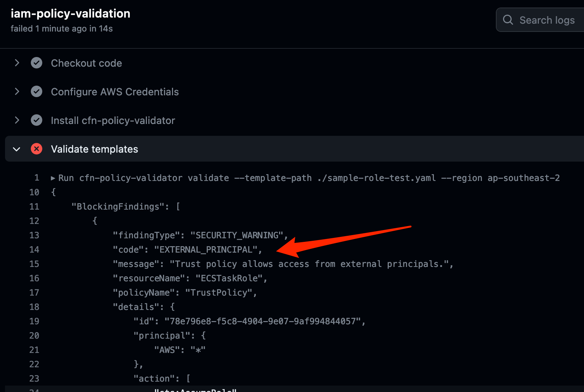Viewport: 584px width, 392px height.
Task: Select the Validate templates step header
Action: point(95,149)
